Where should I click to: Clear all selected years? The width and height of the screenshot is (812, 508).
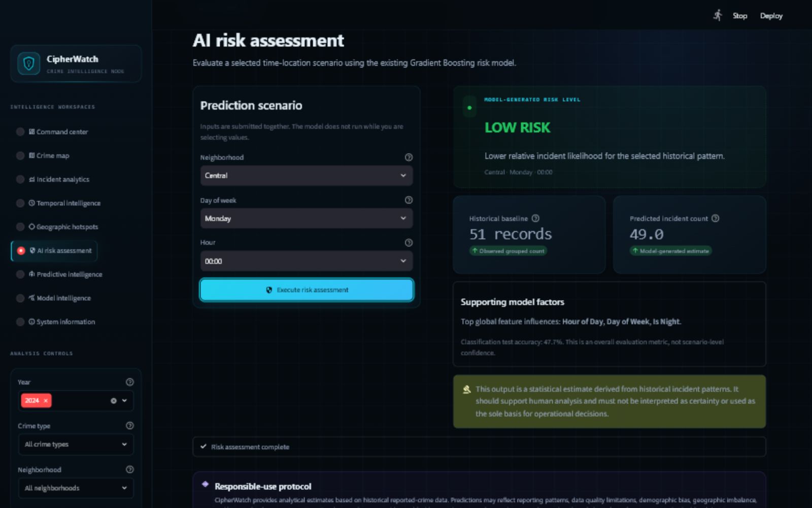(114, 400)
